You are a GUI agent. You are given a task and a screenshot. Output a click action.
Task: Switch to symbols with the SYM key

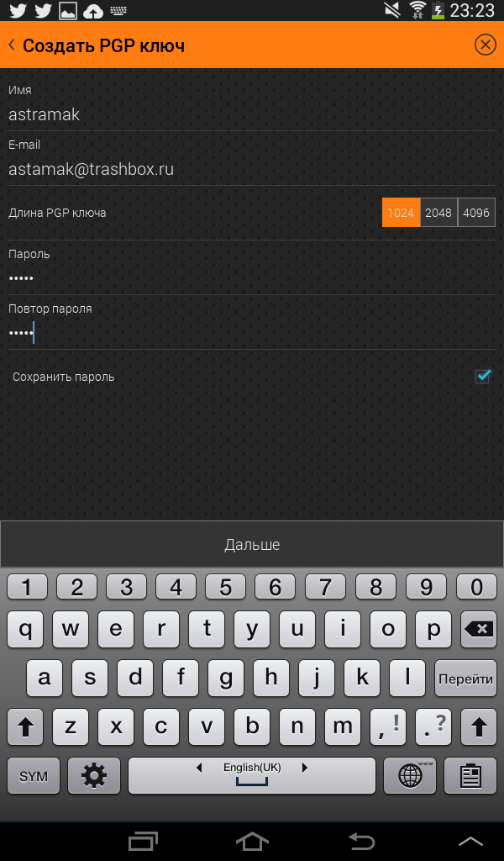pos(34,776)
